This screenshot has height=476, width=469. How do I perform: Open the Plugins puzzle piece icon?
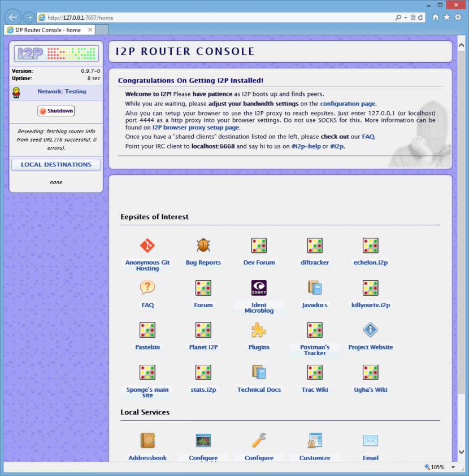pos(259,330)
